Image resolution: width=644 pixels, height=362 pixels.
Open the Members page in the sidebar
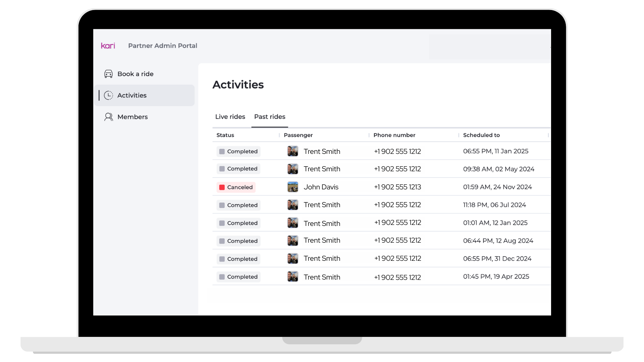pos(132,117)
